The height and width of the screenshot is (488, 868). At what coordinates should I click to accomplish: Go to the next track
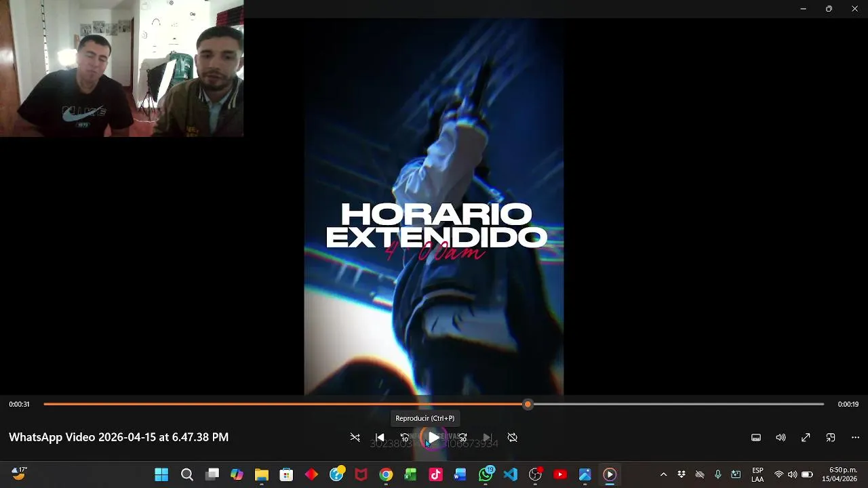[487, 438]
